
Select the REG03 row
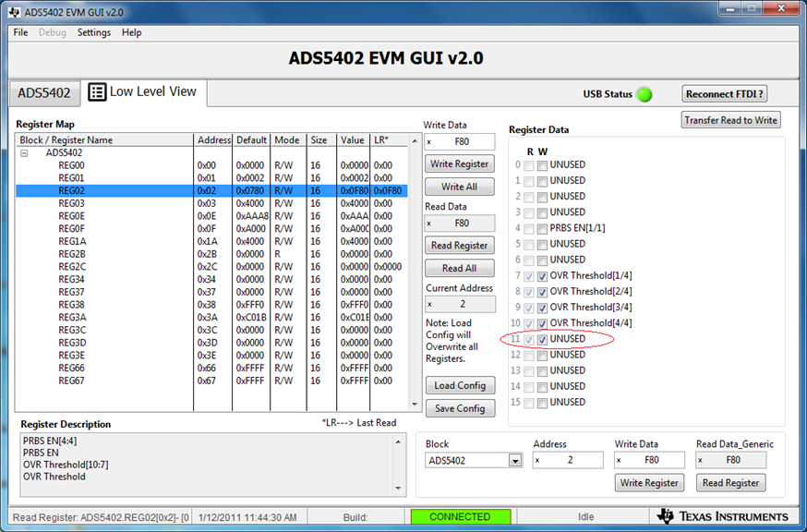tap(211, 203)
